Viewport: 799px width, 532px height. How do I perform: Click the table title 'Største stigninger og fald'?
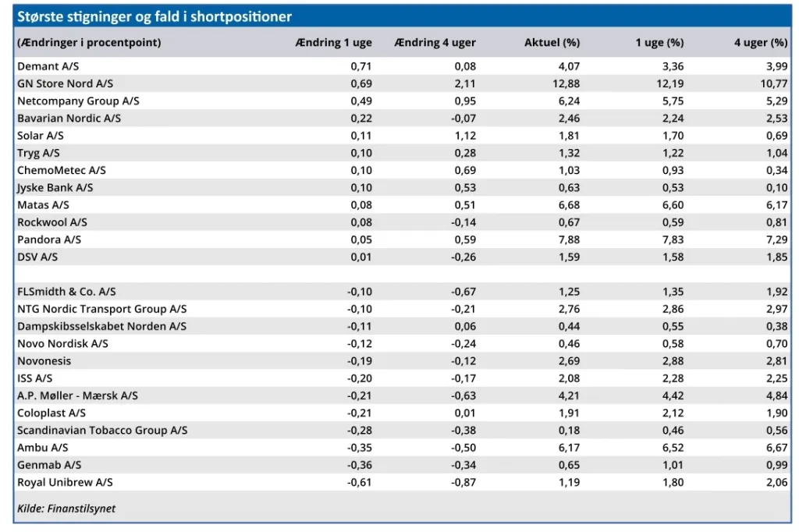click(154, 16)
